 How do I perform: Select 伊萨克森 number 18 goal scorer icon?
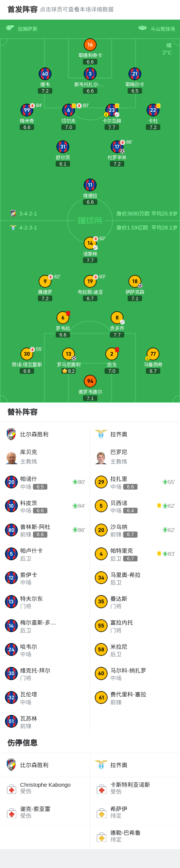coord(135,281)
